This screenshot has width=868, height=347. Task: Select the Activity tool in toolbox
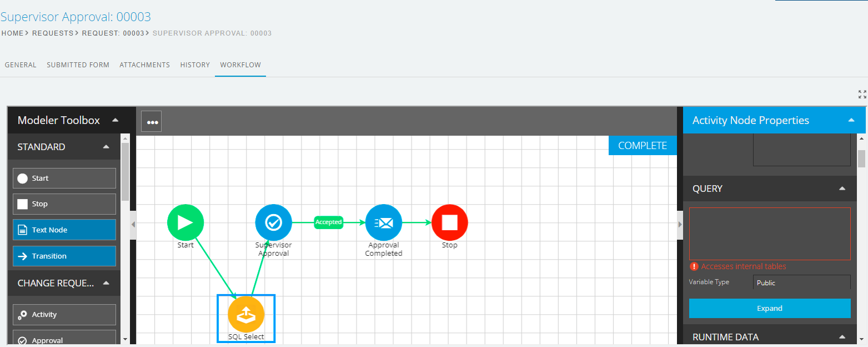click(64, 315)
